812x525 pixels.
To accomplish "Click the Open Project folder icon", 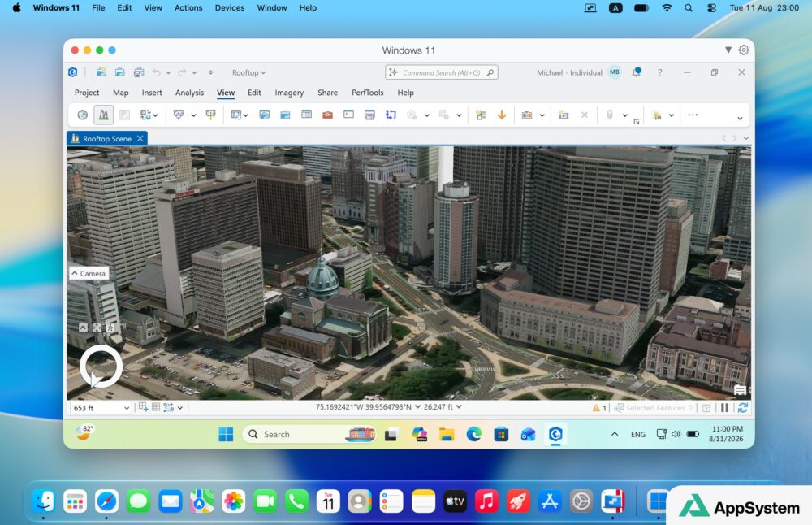I will (x=120, y=72).
